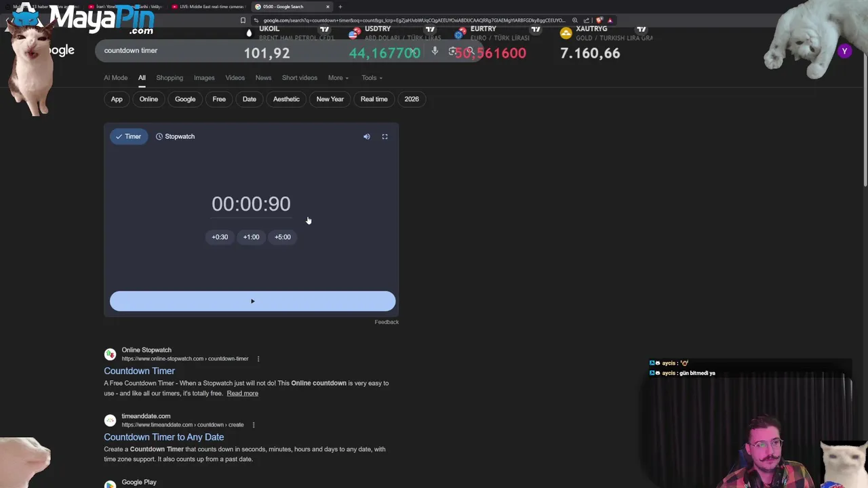Add one minute with the +1:00 button
This screenshot has width=868, height=488.
pos(251,237)
